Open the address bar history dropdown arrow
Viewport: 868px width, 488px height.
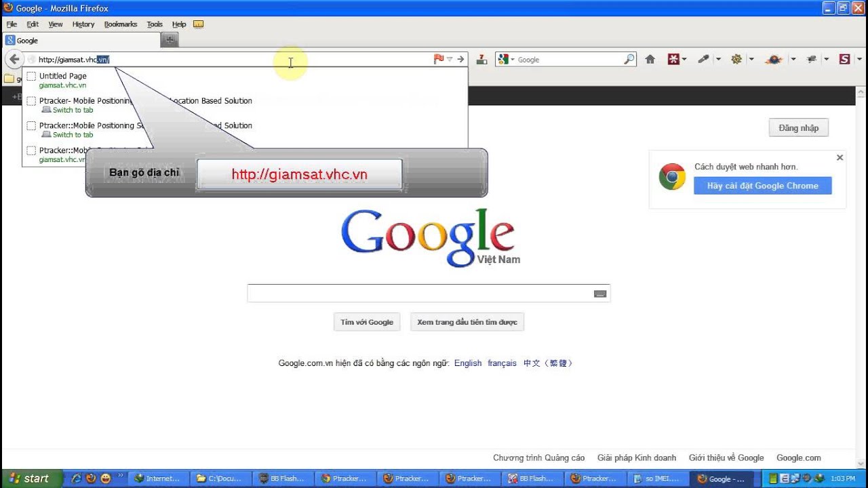tap(450, 60)
